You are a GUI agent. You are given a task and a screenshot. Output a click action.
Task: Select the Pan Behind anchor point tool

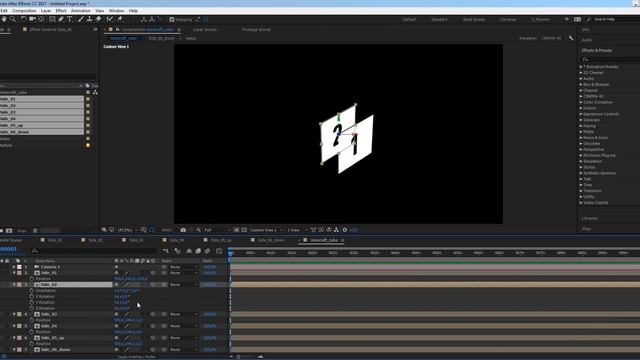click(x=41, y=19)
